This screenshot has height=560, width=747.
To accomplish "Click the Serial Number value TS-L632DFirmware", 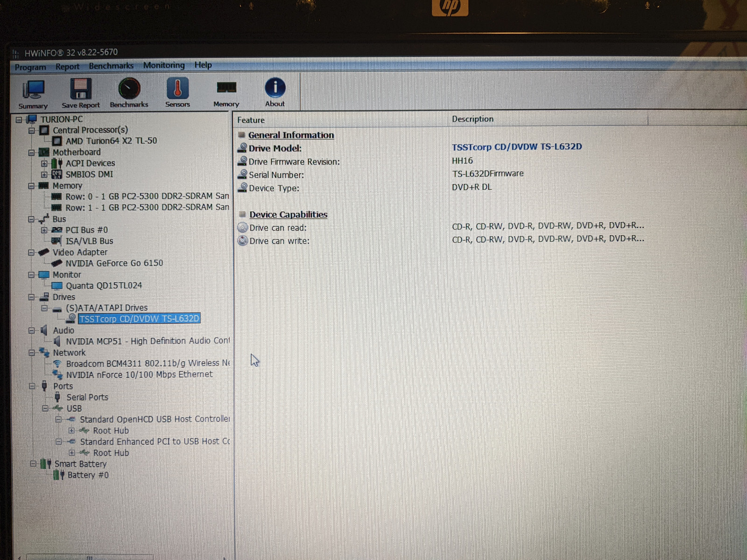I will click(488, 174).
